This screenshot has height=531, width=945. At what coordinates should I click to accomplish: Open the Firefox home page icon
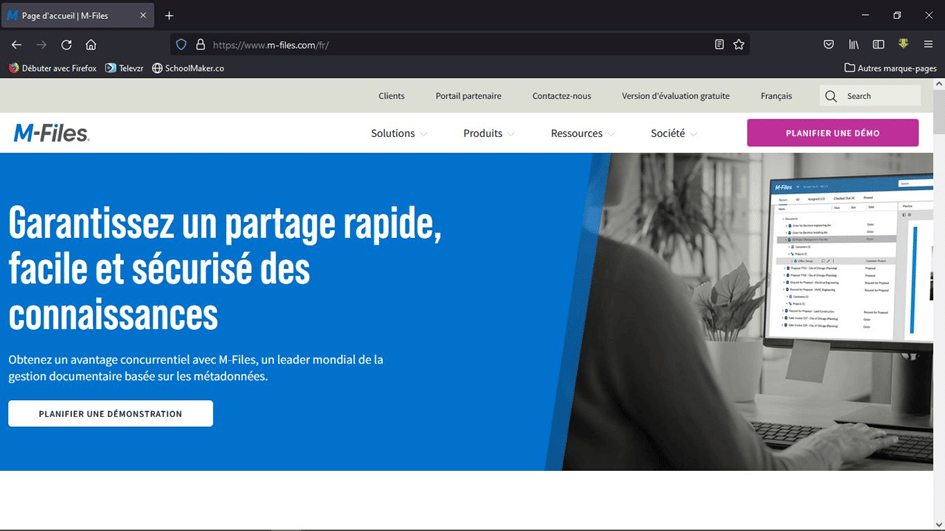click(x=91, y=45)
